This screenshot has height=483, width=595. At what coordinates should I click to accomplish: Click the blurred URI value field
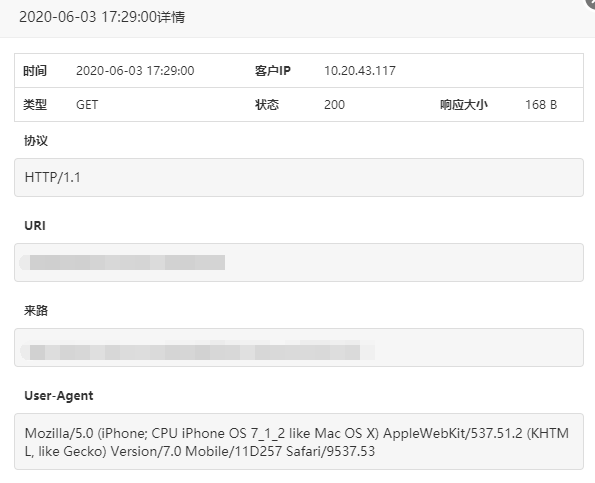click(x=299, y=263)
